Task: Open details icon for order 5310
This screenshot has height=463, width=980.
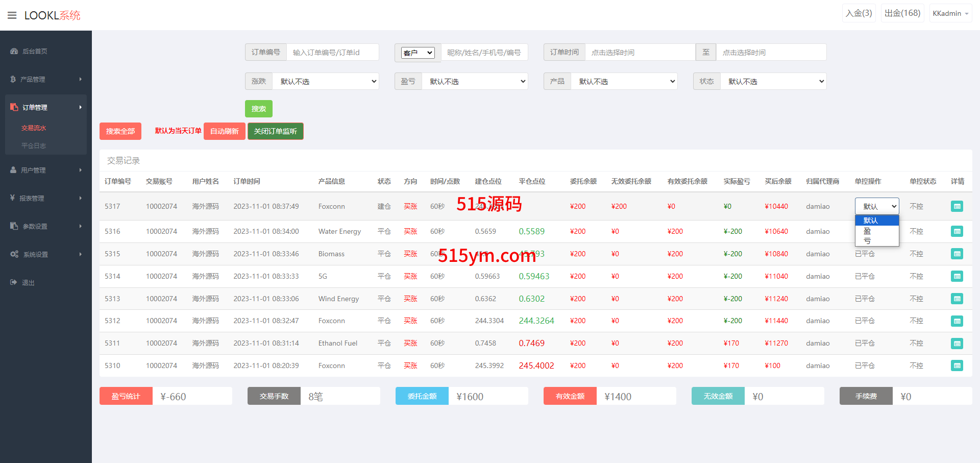Action: coord(957,365)
